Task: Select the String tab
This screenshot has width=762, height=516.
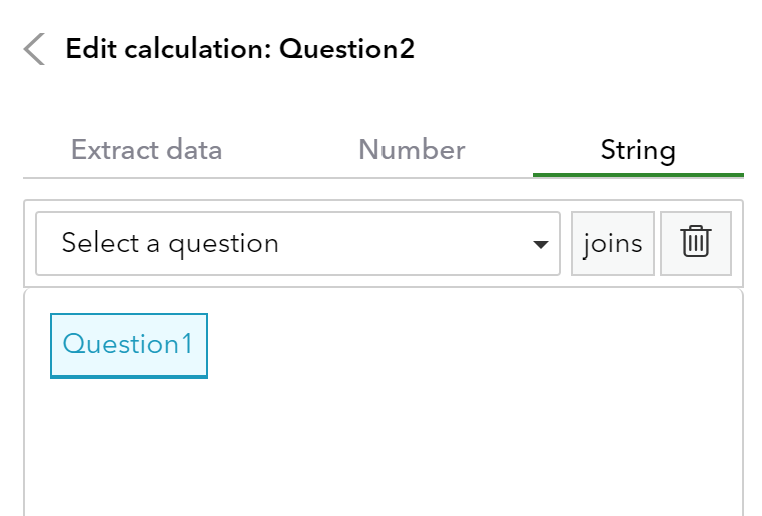Action: pos(638,151)
